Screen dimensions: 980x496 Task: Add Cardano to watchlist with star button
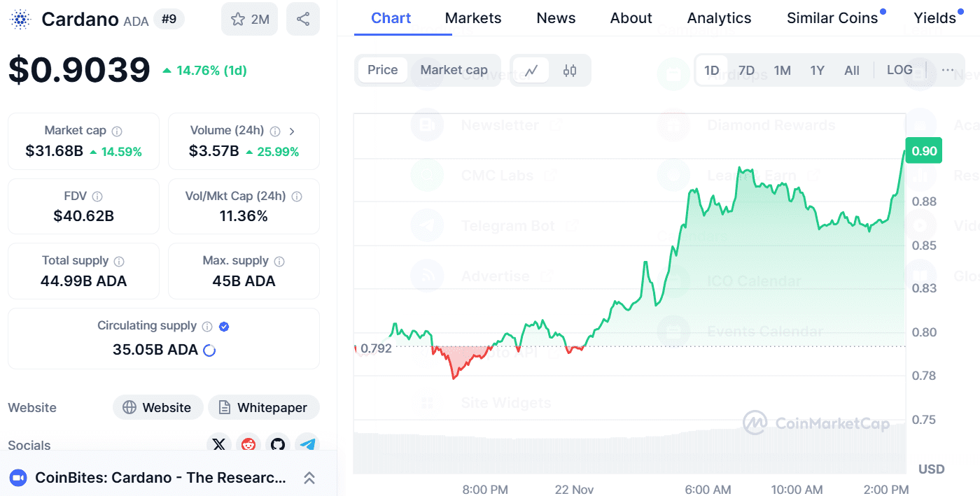(x=248, y=19)
